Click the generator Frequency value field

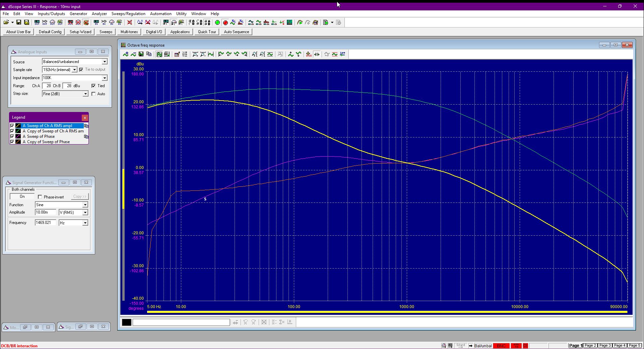click(x=46, y=223)
